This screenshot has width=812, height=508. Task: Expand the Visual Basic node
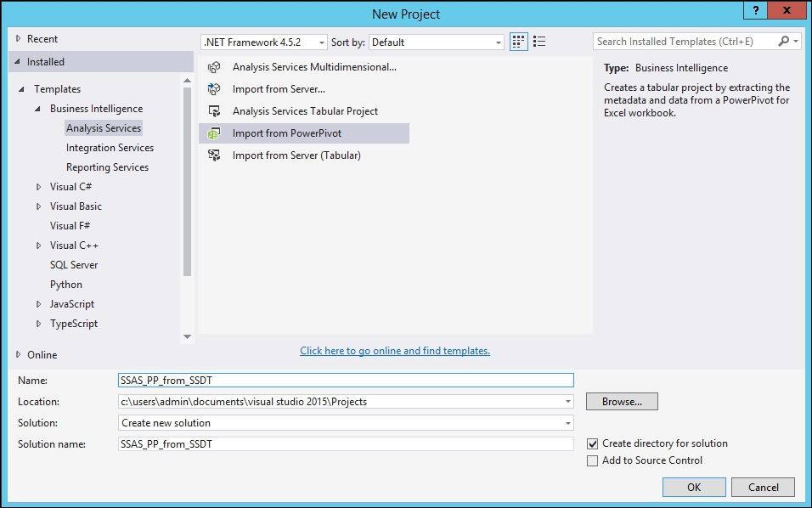pos(38,206)
